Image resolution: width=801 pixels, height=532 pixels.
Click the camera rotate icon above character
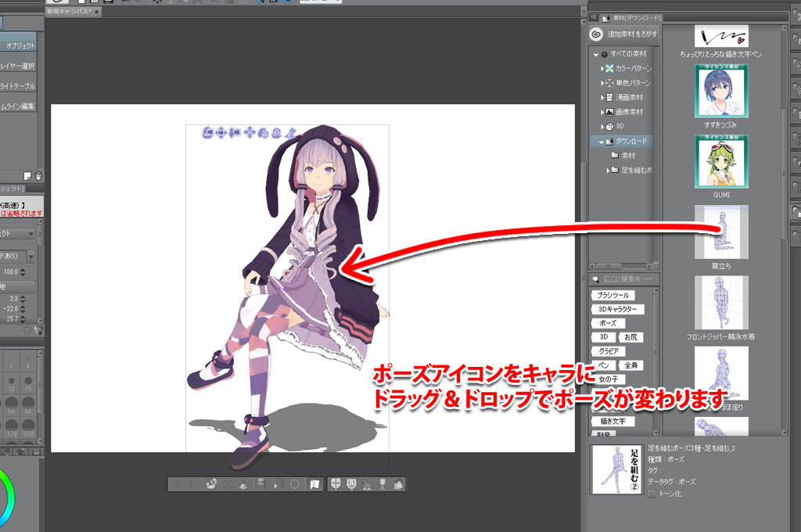[210, 132]
